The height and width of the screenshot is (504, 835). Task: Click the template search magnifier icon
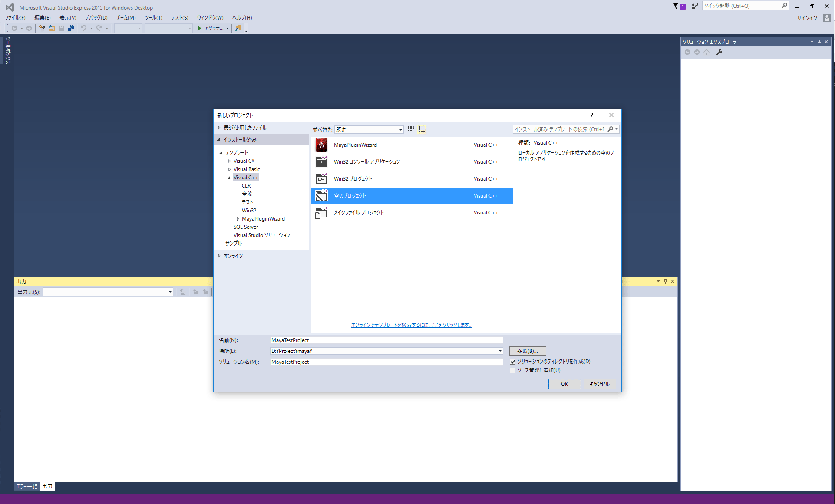611,129
